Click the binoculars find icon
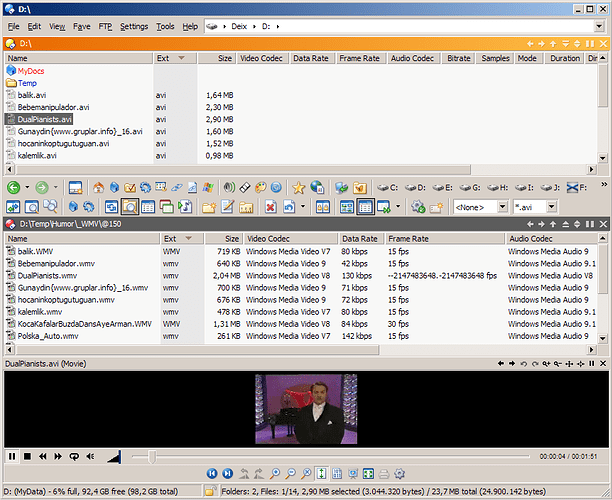 50,207
